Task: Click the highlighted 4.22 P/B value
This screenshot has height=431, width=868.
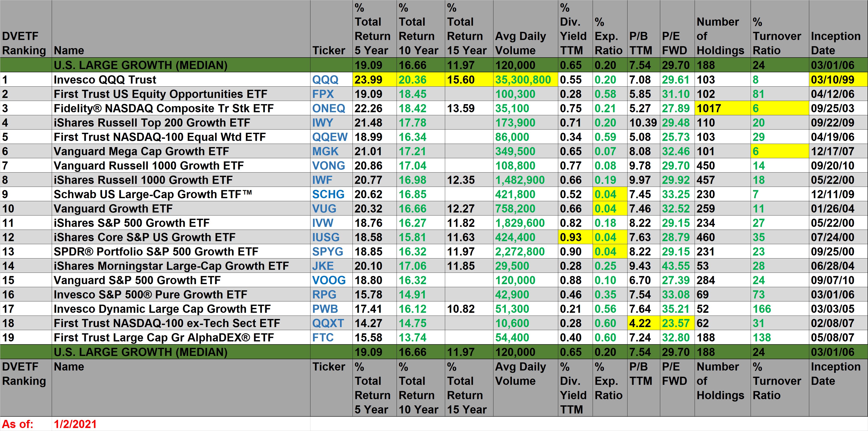Action: 644,323
